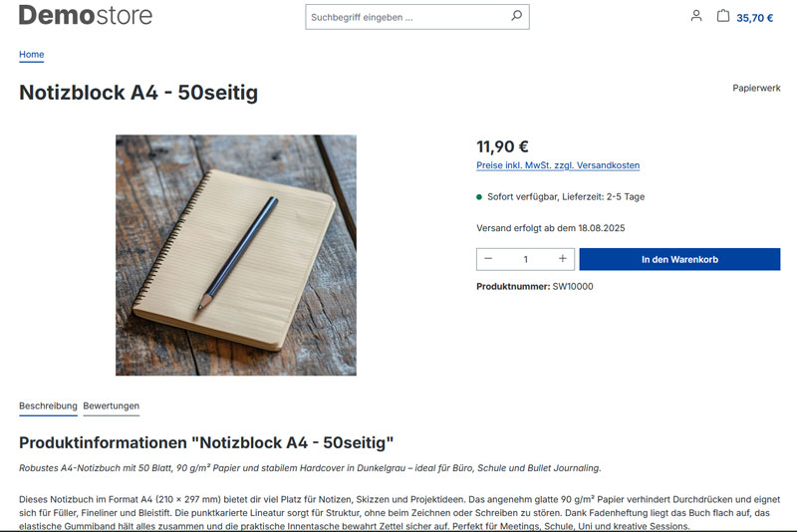Open the shopping cart bag icon
Image resolution: width=797 pixels, height=532 pixels.
(x=723, y=16)
